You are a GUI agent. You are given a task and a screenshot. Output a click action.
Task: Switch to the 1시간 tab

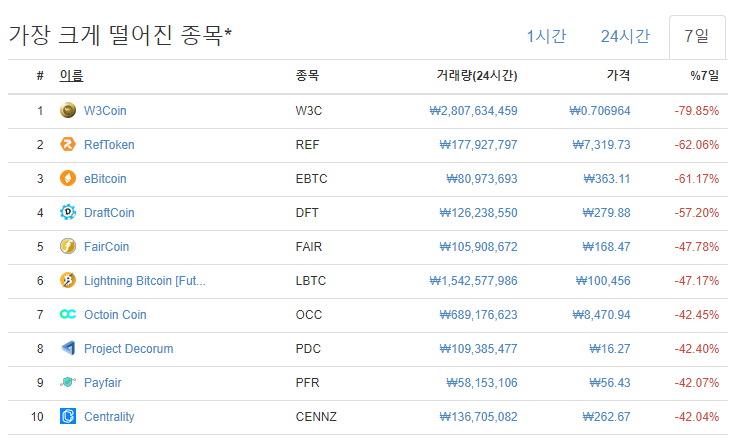546,37
